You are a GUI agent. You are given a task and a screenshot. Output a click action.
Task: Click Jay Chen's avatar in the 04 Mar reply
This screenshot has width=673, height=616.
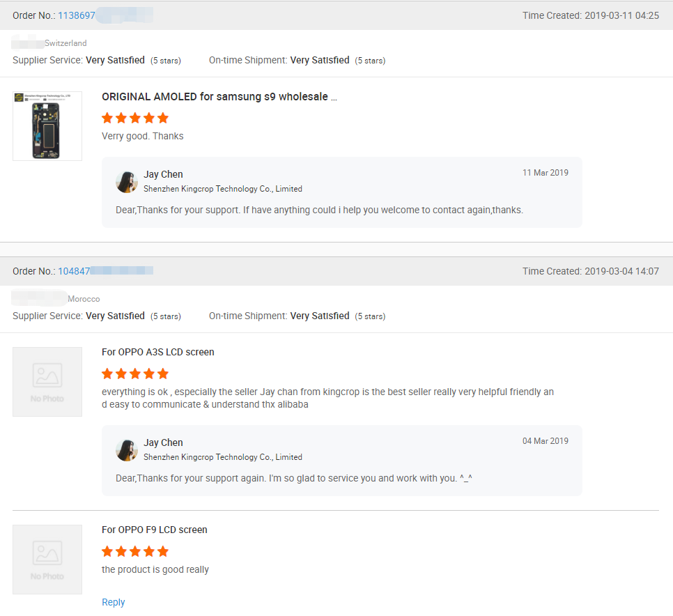127,450
